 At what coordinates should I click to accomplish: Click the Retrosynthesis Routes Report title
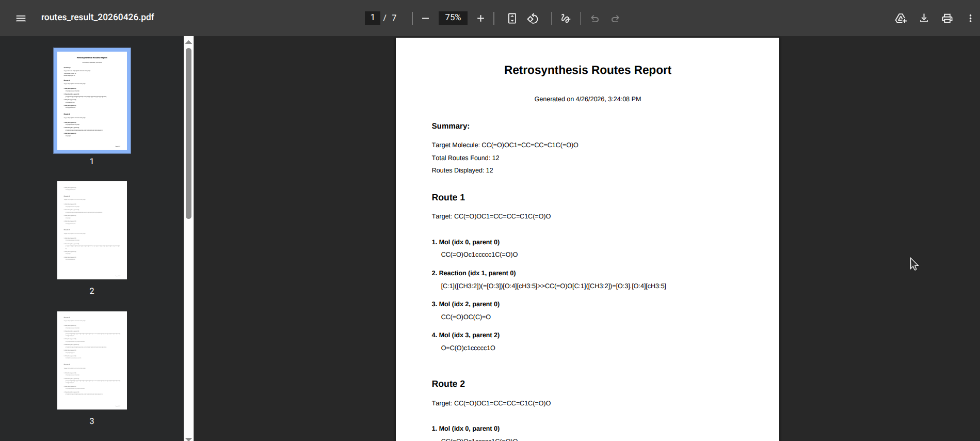click(x=587, y=70)
